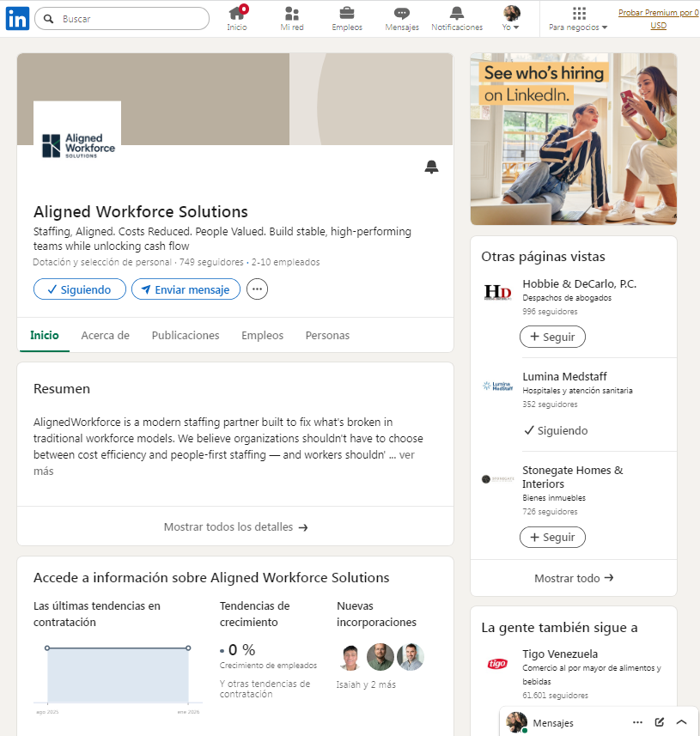Click Y otras tendencias de contratación

point(265,689)
